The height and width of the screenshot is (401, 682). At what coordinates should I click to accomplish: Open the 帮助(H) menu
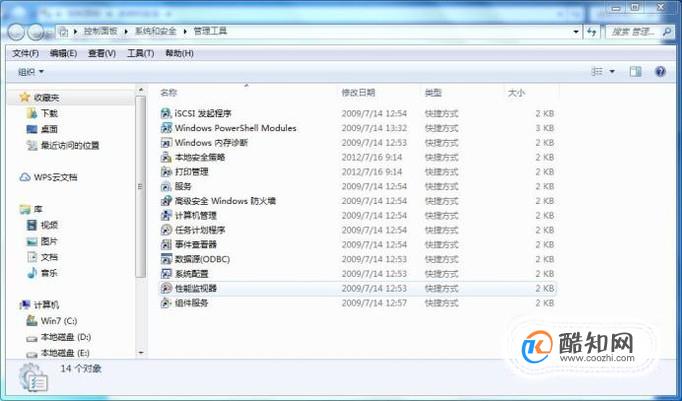(179, 53)
